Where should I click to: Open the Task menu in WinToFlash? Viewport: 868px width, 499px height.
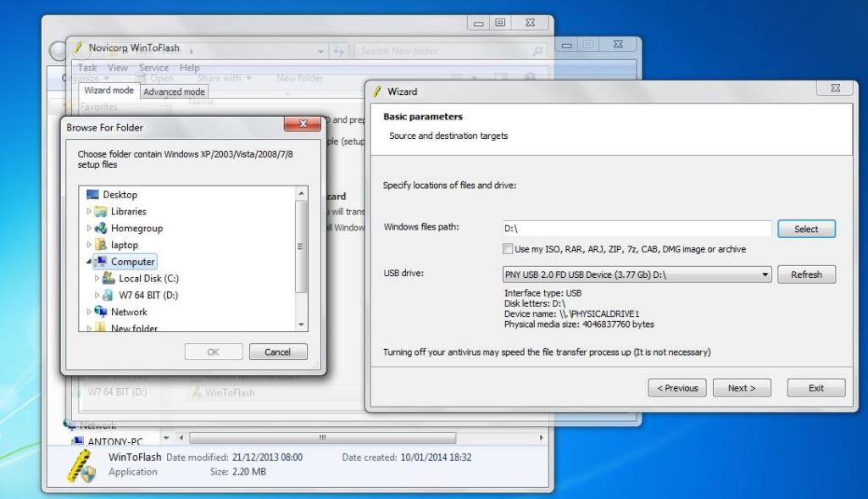86,67
